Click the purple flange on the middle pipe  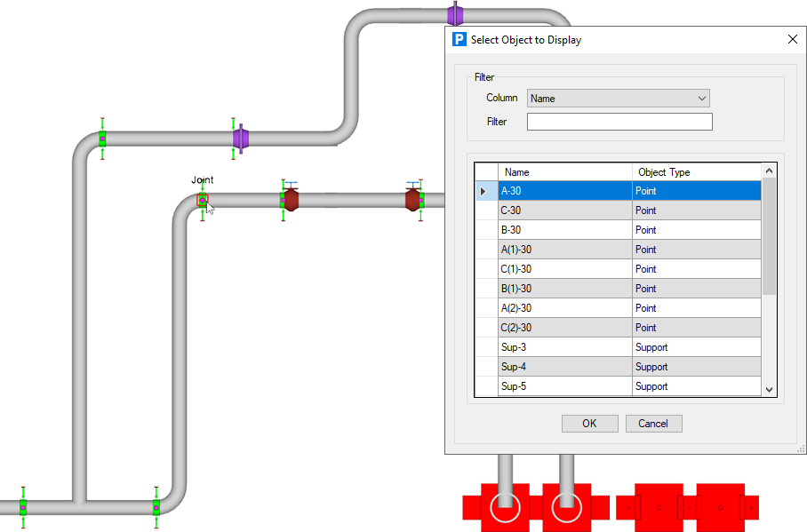[x=241, y=139]
